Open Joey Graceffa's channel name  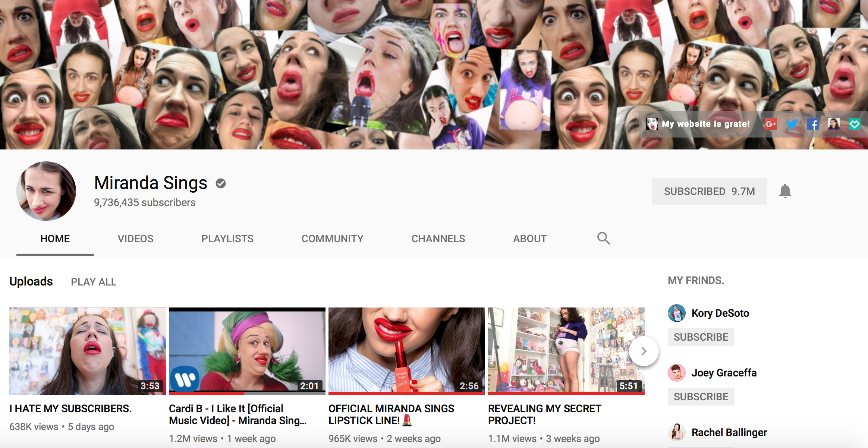coord(724,373)
